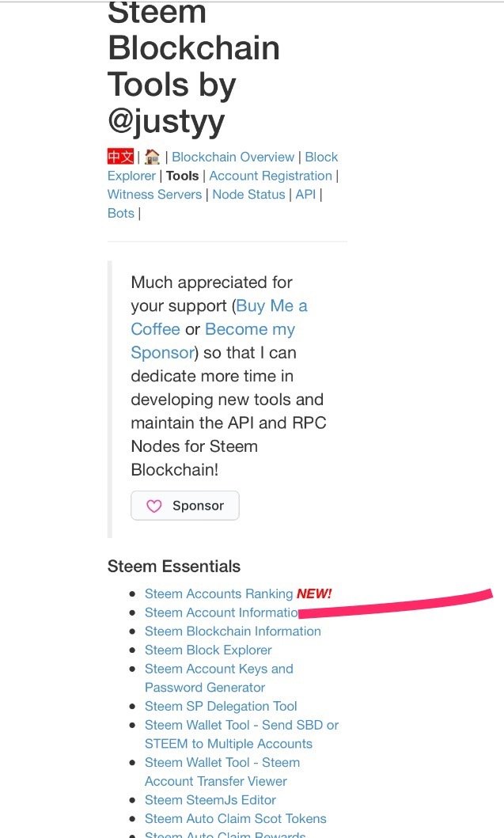
Task: Open Steem SP Delegation Tool
Action: [221, 706]
